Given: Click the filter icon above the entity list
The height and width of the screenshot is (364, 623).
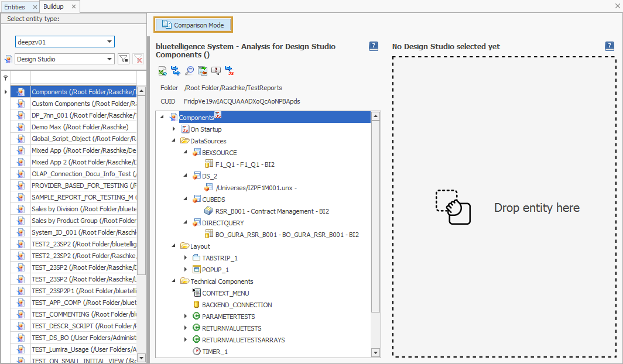Looking at the screenshot, I should coord(5,77).
